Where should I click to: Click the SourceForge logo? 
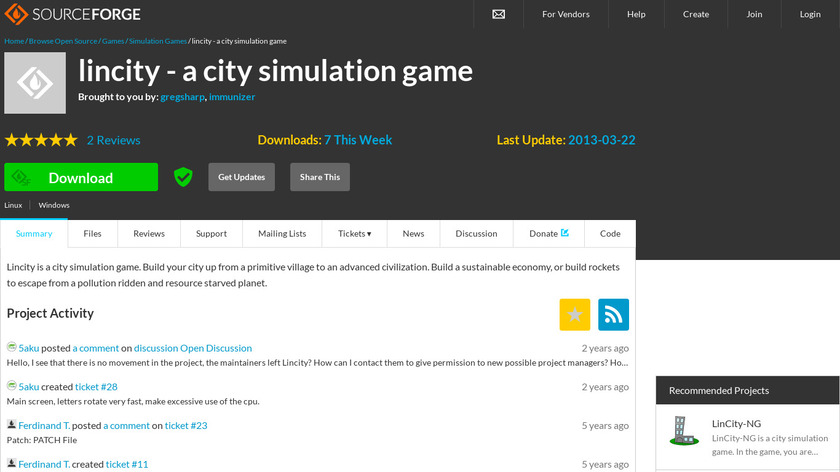pos(72,14)
